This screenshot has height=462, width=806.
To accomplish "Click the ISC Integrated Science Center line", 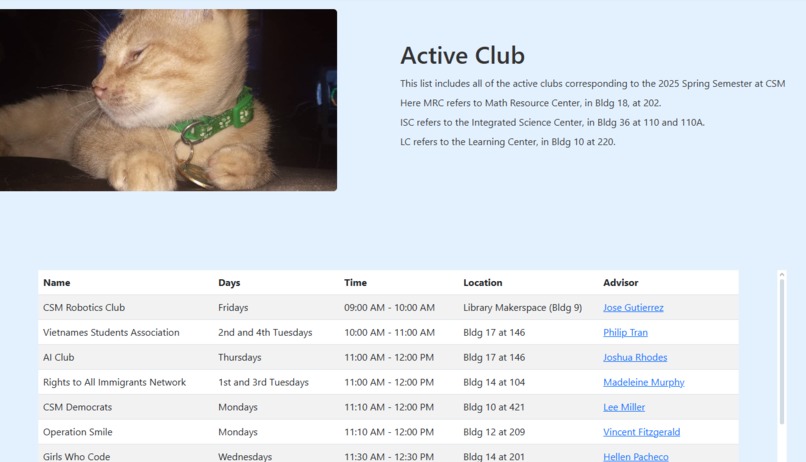I will 552,122.
